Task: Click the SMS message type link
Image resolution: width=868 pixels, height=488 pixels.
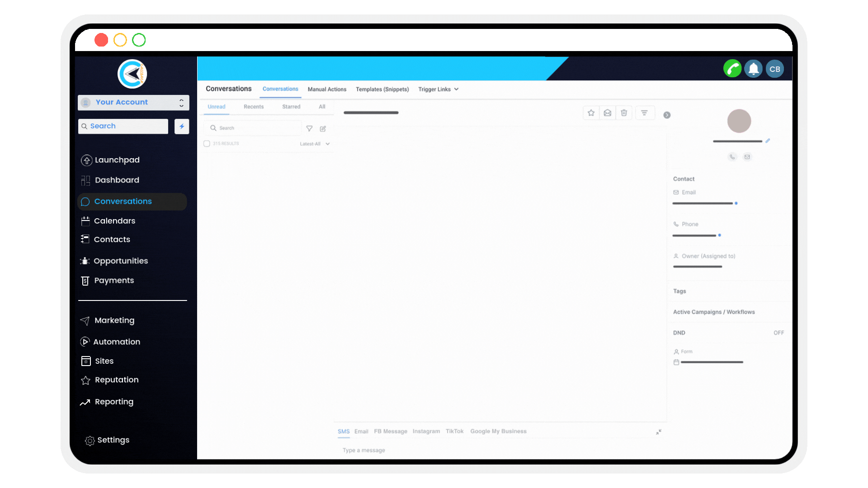Action: point(344,432)
